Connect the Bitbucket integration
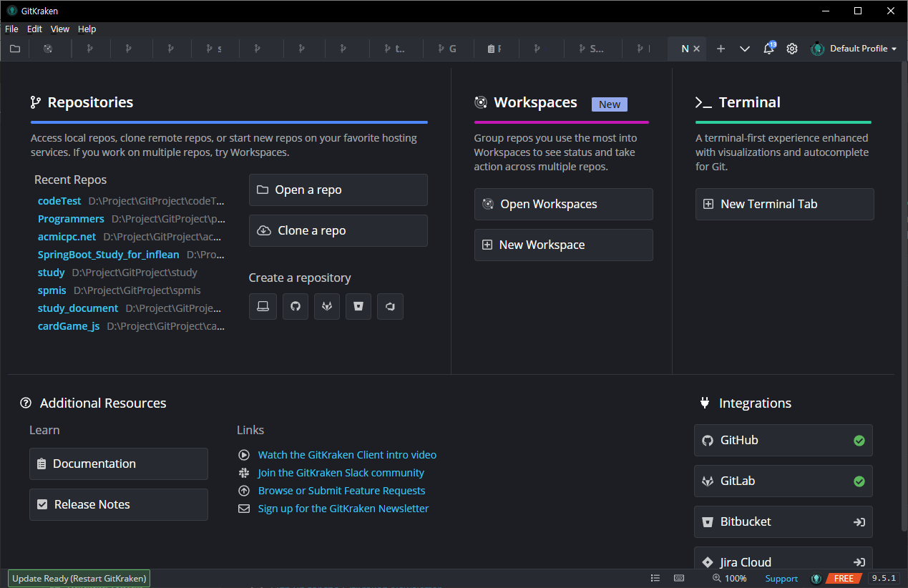 (783, 521)
